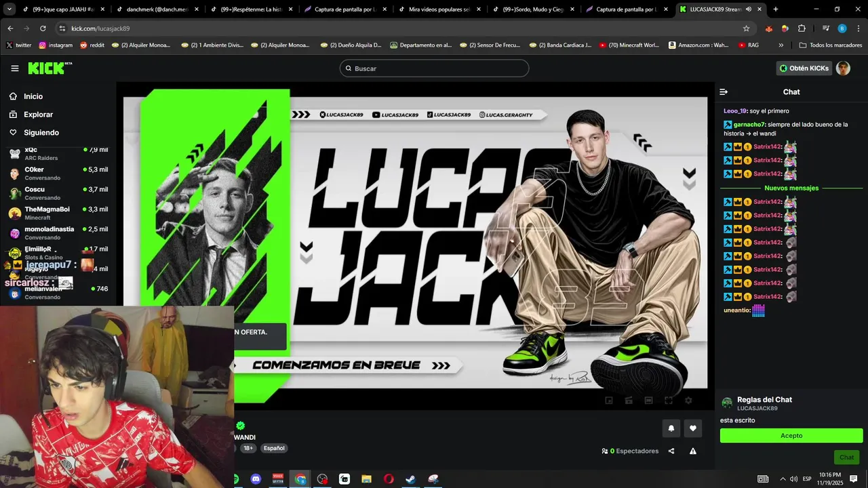Viewport: 868px width, 488px height.
Task: Click the Español language tag
Action: [x=274, y=448]
